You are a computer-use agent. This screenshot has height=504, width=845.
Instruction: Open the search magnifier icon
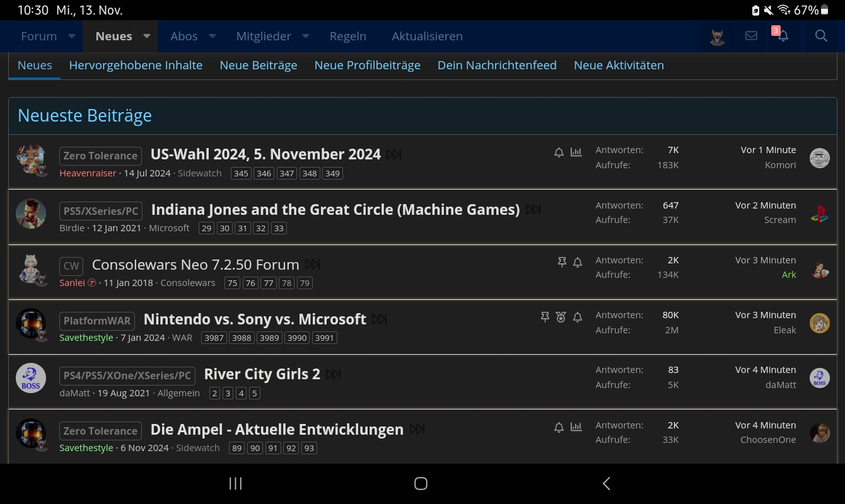[x=821, y=36]
